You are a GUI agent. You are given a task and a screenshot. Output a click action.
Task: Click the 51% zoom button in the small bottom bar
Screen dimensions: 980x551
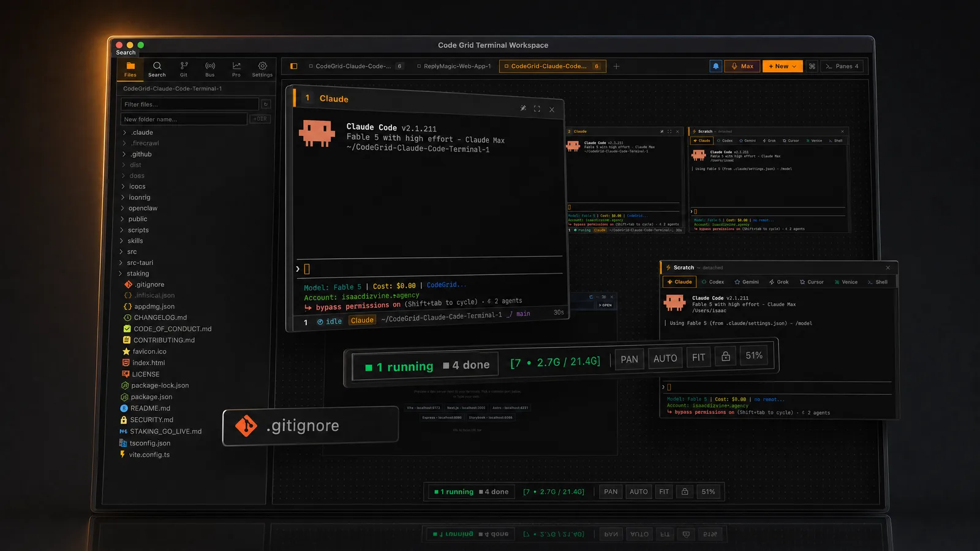click(x=708, y=492)
